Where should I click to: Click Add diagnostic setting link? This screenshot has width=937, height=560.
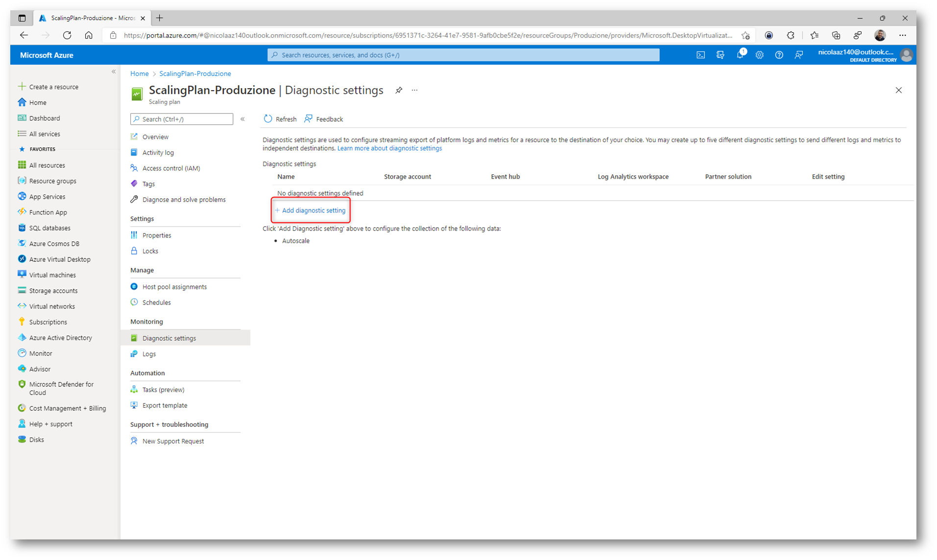[x=310, y=210]
